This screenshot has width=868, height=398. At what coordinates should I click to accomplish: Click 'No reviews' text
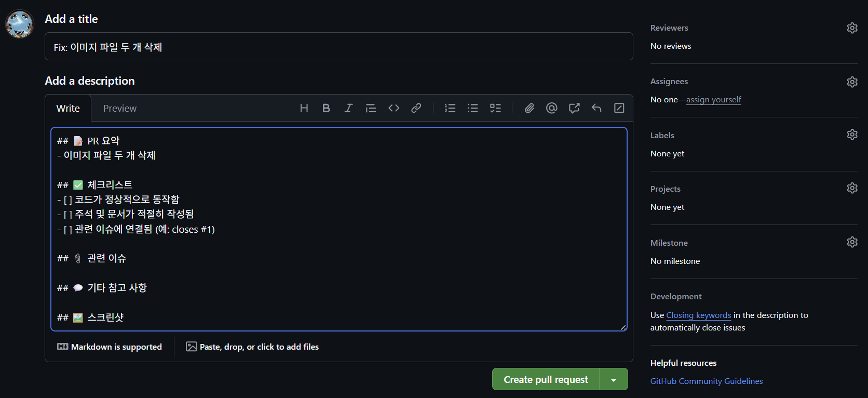671,46
